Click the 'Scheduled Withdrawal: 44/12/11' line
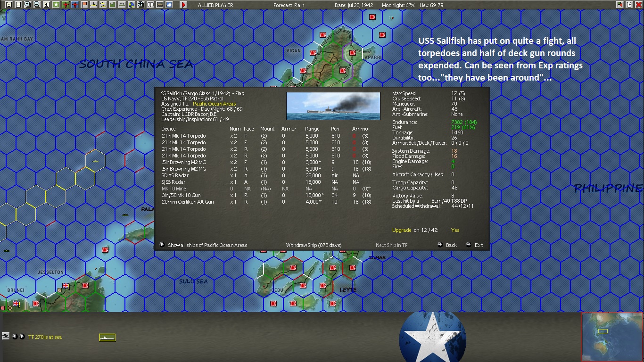644x362 pixels. coord(433,206)
